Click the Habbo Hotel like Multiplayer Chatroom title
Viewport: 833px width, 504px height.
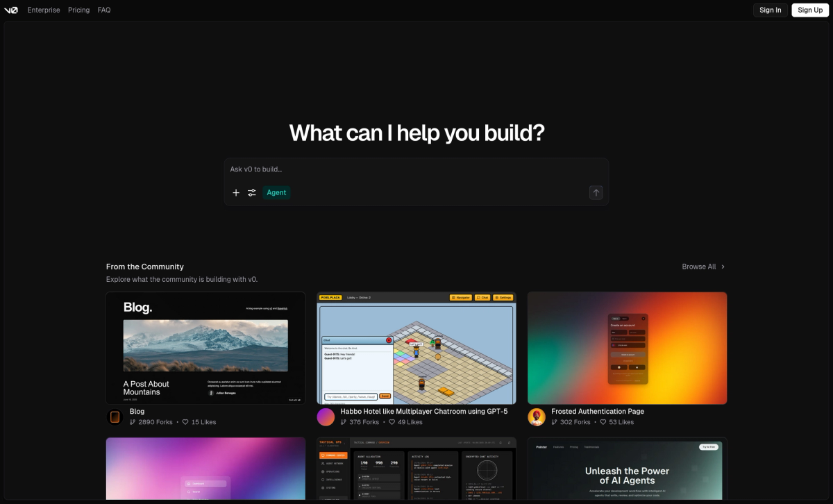423,412
